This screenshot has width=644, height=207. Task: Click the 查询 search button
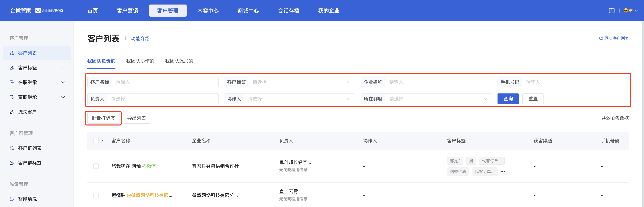[x=508, y=99]
